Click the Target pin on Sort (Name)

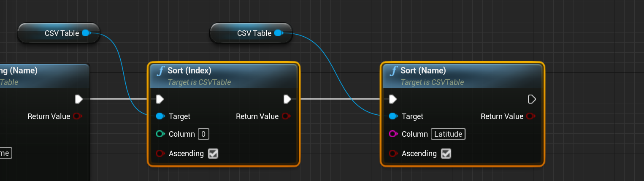coord(393,116)
